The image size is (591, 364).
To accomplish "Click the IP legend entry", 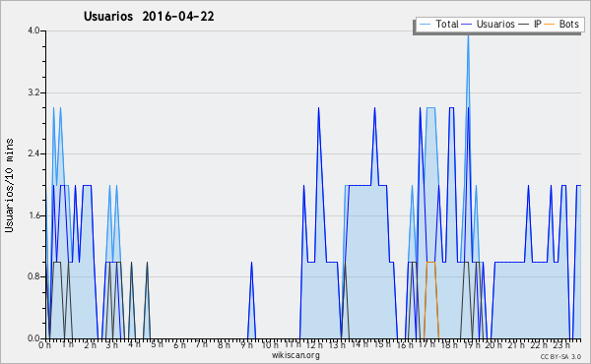I will (530, 24).
